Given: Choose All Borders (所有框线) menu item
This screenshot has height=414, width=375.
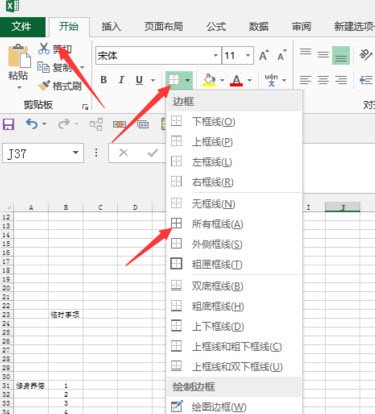Looking at the screenshot, I should pyautogui.click(x=234, y=224).
